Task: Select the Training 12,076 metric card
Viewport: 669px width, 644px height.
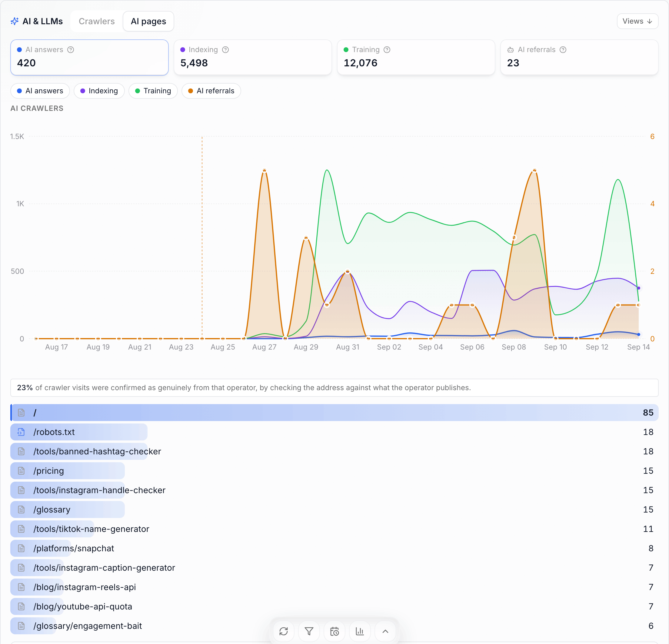Action: (x=416, y=57)
